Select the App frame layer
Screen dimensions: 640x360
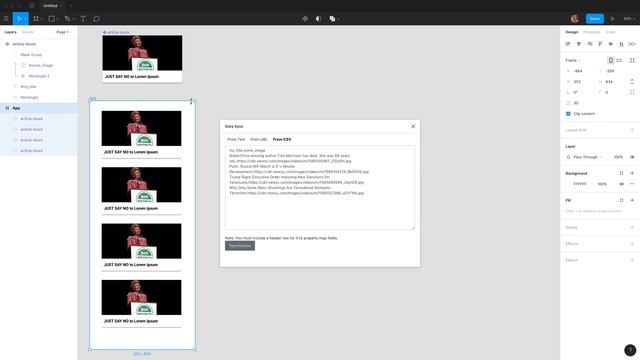(x=38, y=108)
